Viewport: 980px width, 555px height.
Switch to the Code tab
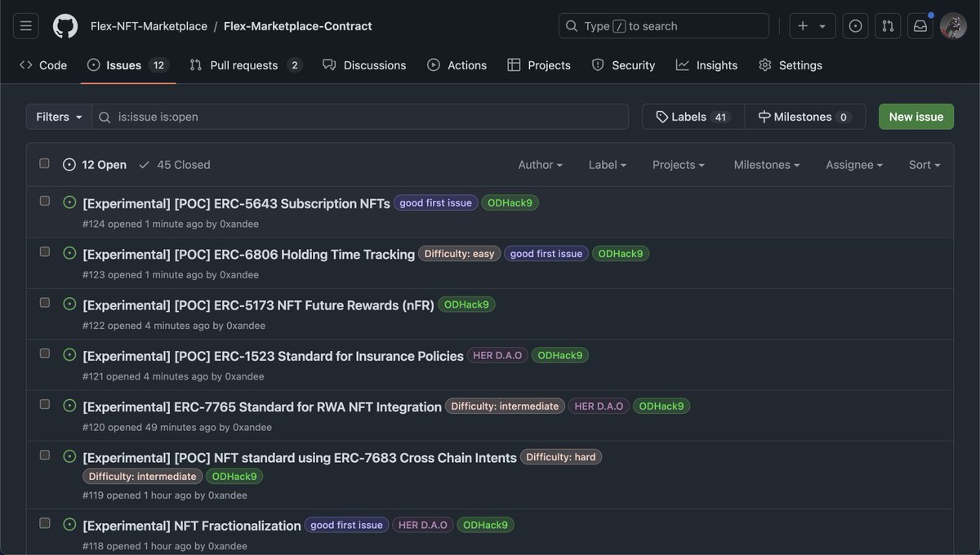click(43, 65)
